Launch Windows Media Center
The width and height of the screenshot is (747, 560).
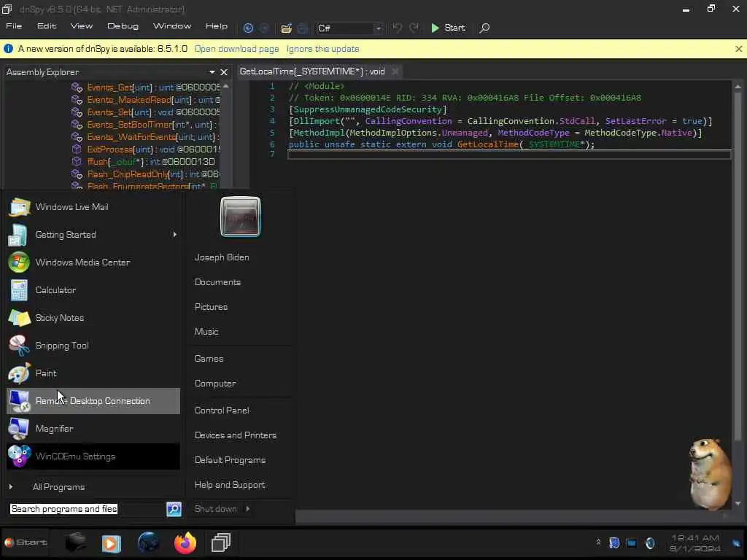pos(93,262)
